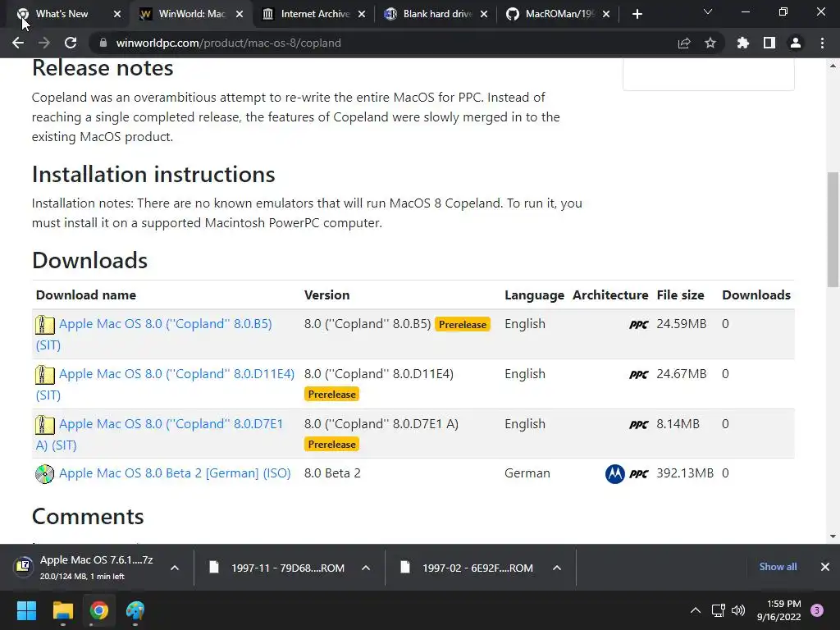This screenshot has width=840, height=630.
Task: Click the archive icon beside Copland 8.0.D7E1
Action: 45,424
